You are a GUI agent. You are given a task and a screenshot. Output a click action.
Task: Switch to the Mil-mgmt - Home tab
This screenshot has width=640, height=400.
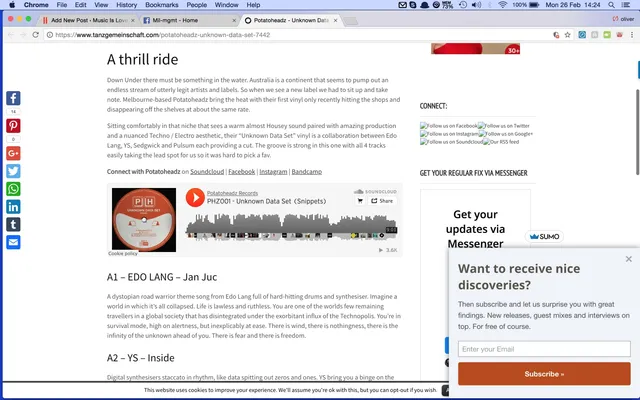tap(175, 20)
